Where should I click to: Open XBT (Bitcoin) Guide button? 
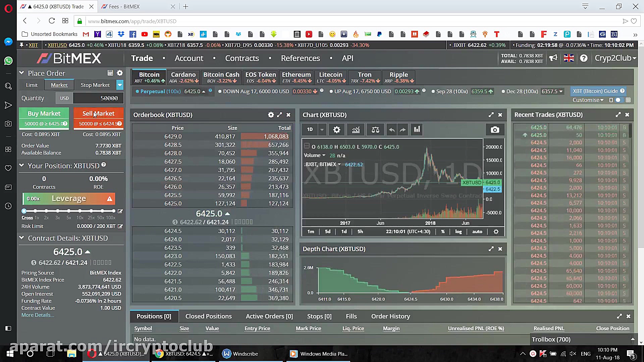point(598,91)
